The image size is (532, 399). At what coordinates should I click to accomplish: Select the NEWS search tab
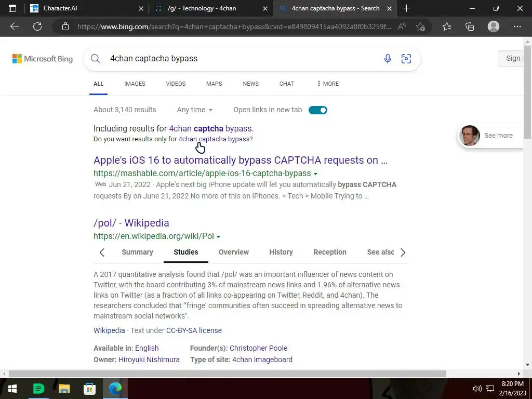(251, 84)
